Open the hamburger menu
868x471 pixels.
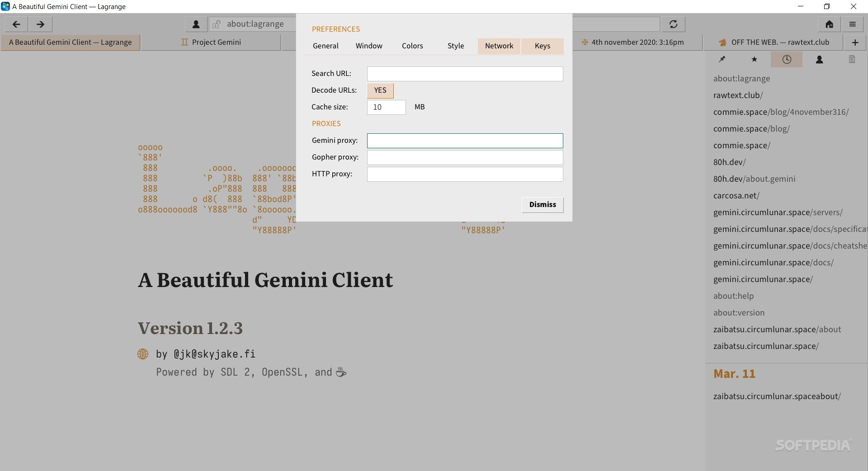853,24
